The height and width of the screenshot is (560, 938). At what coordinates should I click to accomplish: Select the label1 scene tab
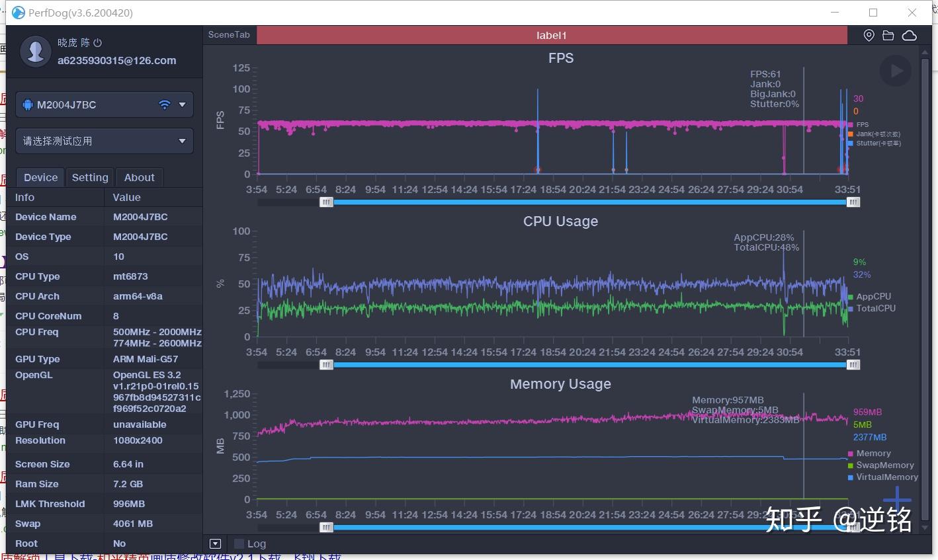pyautogui.click(x=552, y=35)
